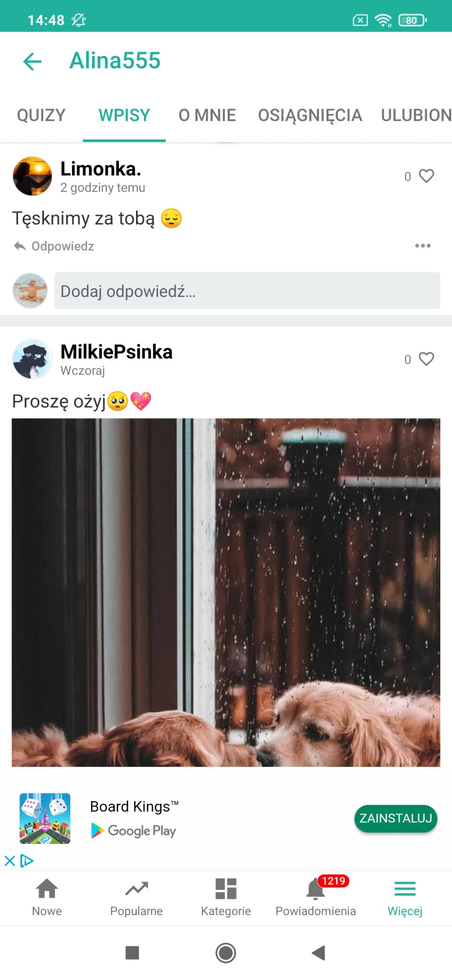Open the rainy window dog photo
Screen dimensions: 452x980
coord(226,592)
